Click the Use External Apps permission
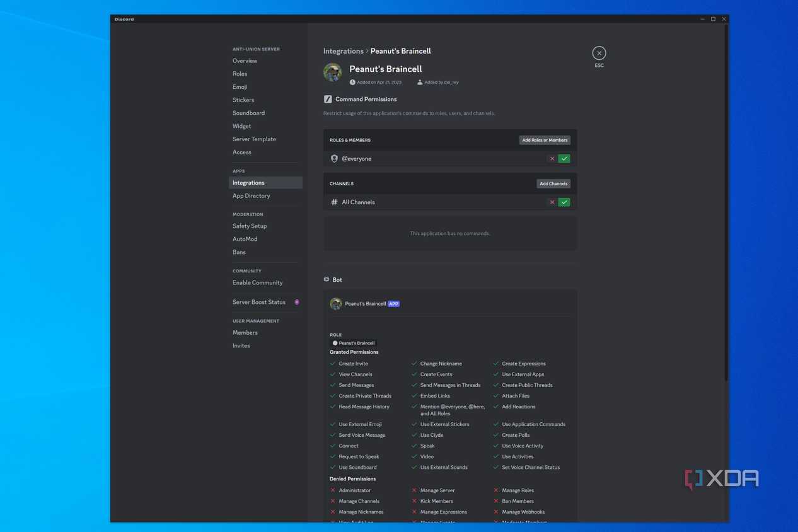Image resolution: width=798 pixels, height=532 pixels. (523, 374)
